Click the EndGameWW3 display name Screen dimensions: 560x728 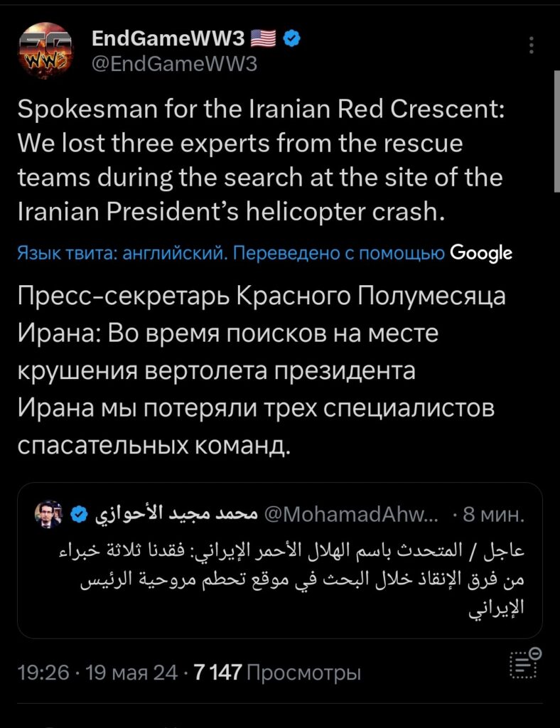pos(168,38)
